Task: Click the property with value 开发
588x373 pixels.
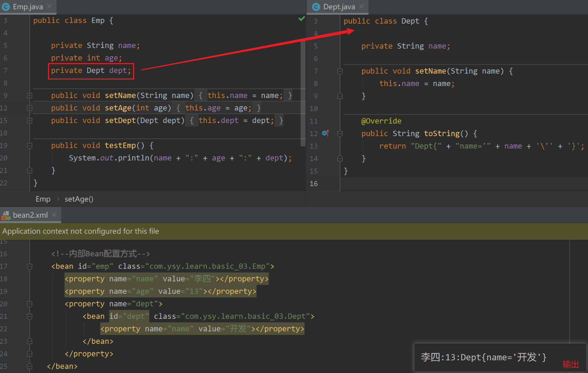Action: pyautogui.click(x=202, y=329)
